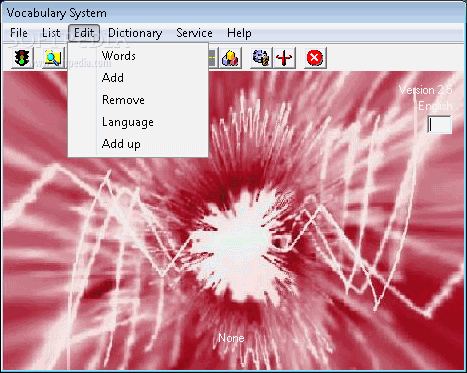Select Language in the Edit menu

coord(138,122)
